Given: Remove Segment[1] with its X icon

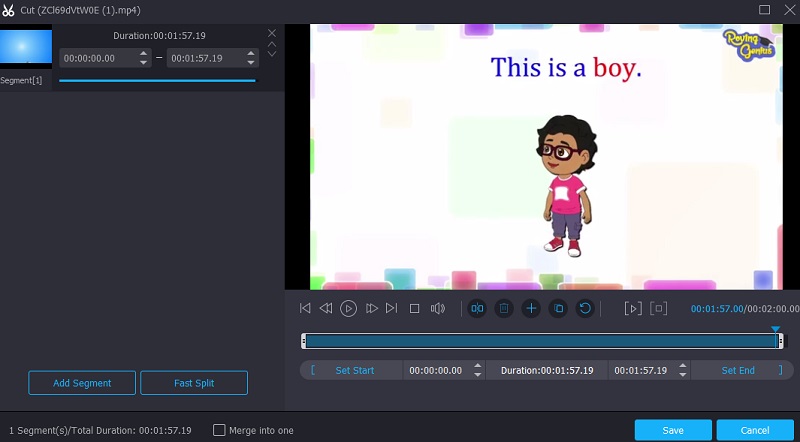Looking at the screenshot, I should pos(271,33).
